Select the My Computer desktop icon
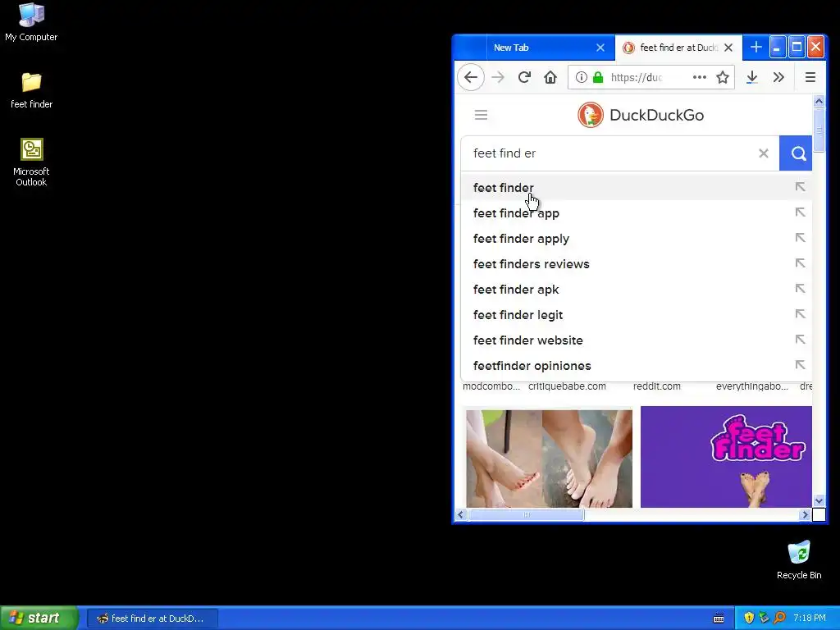 tap(31, 22)
